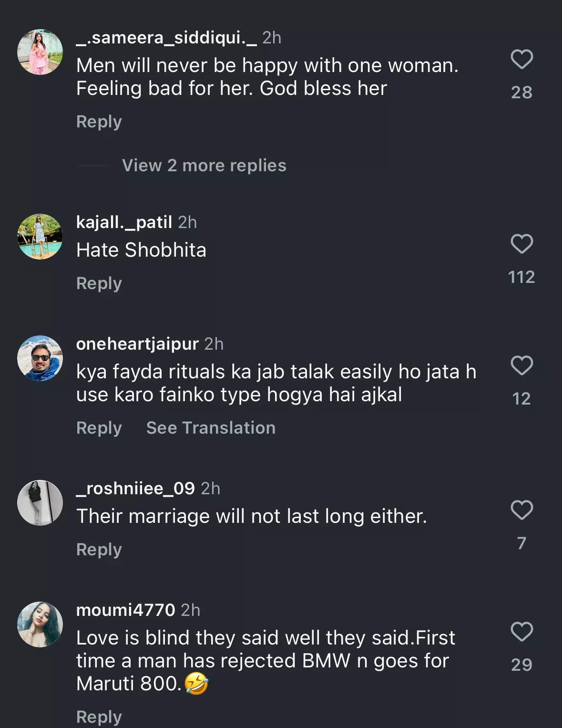Heart _roshniiee_09's marriage comment
The image size is (562, 728).
521,510
